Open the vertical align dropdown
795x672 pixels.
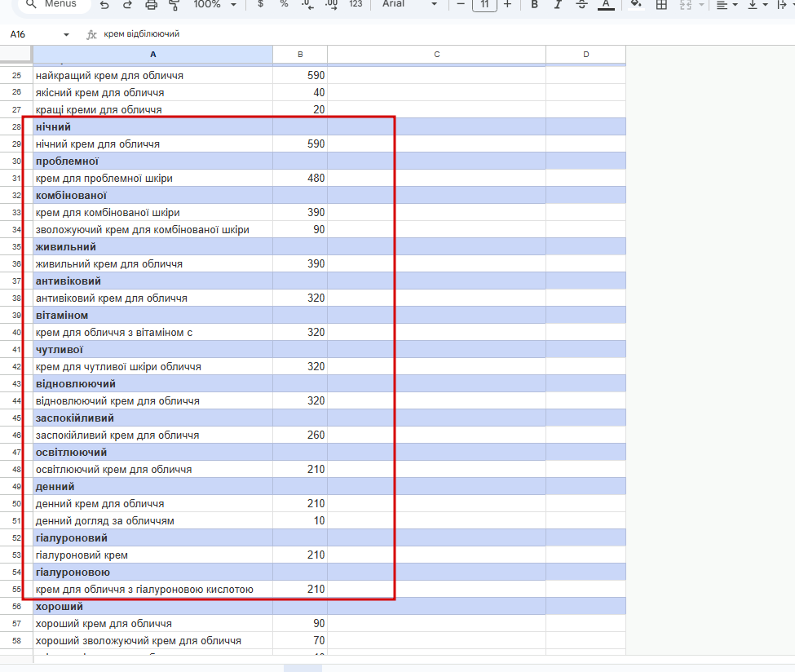coord(757,5)
